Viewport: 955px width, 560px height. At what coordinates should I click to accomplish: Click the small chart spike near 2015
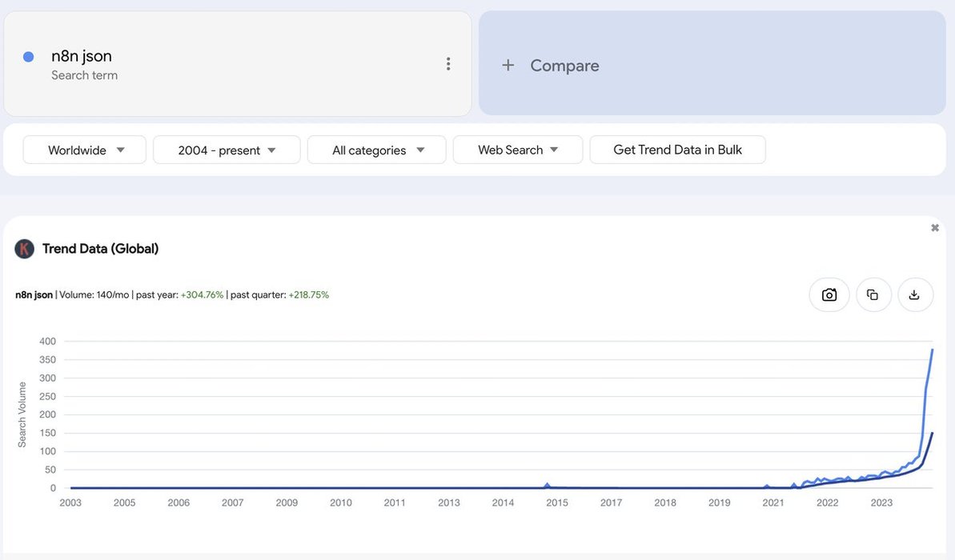(x=548, y=485)
